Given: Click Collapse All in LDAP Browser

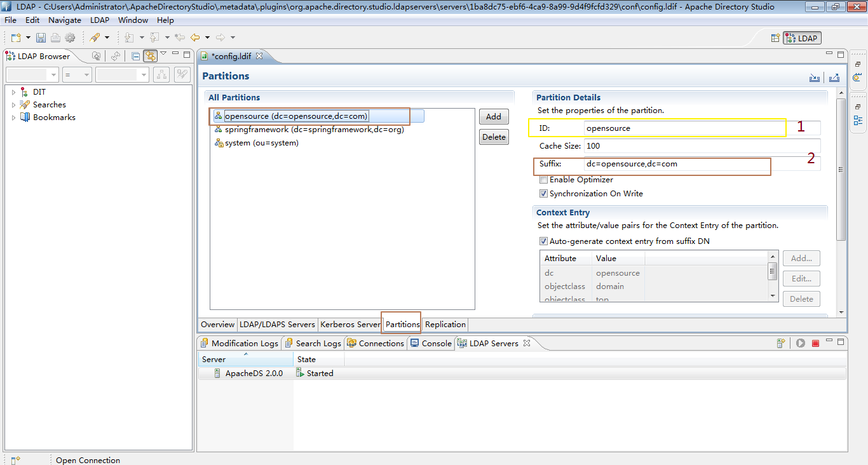Looking at the screenshot, I should pyautogui.click(x=136, y=56).
